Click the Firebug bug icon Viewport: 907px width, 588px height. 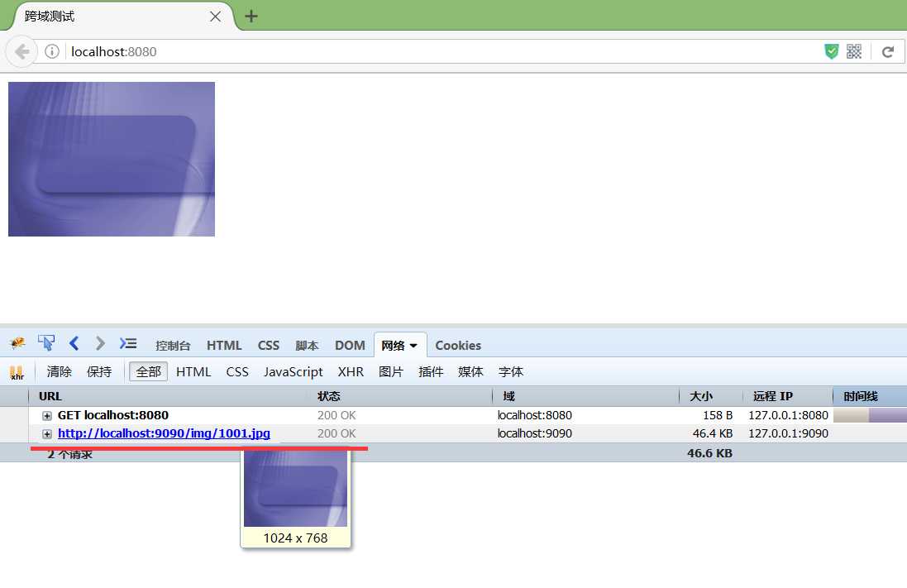coord(17,344)
